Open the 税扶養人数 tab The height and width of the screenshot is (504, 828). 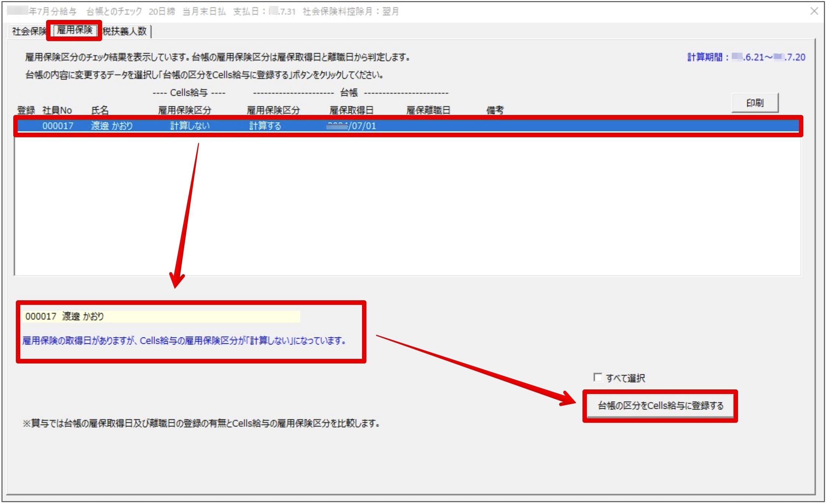tap(125, 31)
